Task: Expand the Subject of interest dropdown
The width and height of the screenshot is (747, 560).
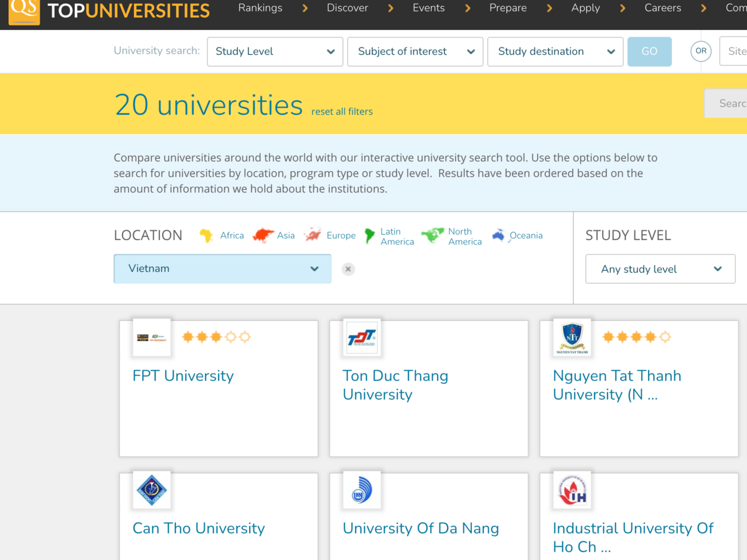Action: (415, 52)
